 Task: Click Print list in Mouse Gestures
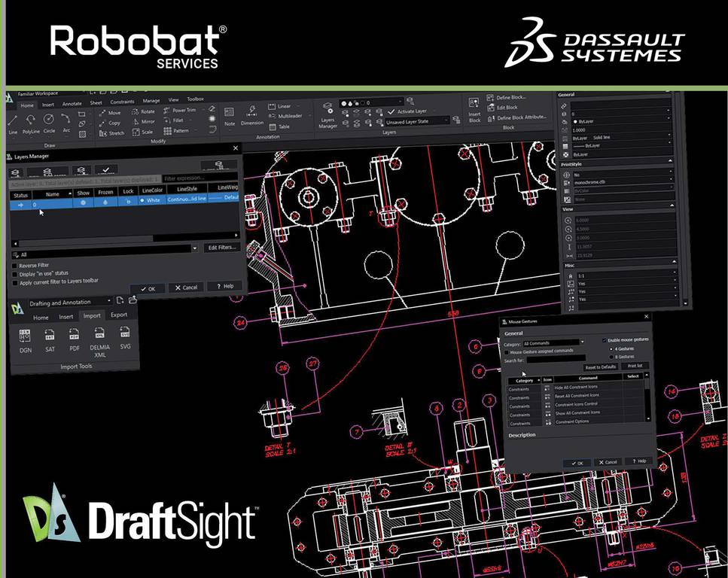coord(635,366)
